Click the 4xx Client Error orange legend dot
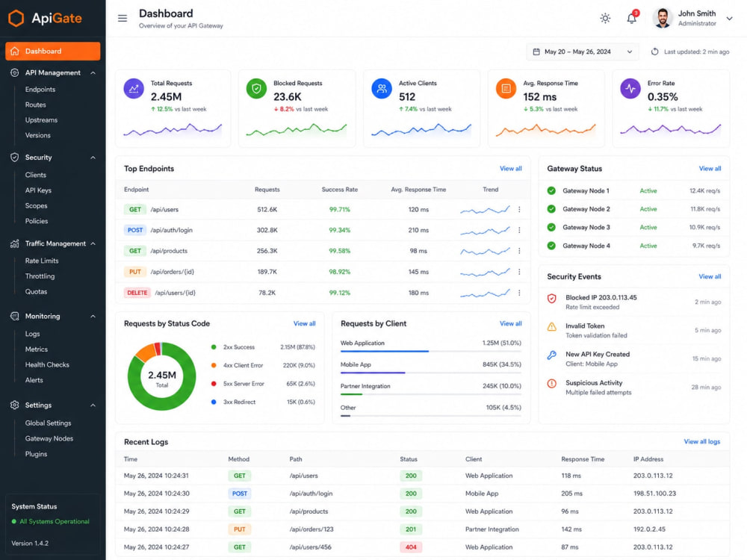 (214, 365)
